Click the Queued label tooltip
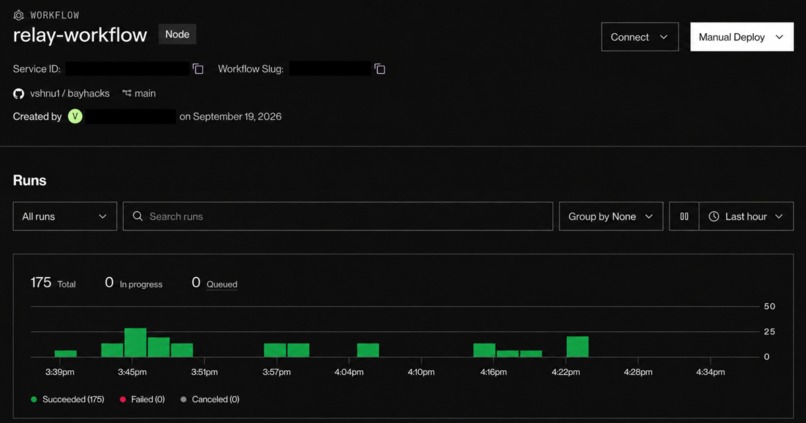The height and width of the screenshot is (423, 806). click(222, 284)
